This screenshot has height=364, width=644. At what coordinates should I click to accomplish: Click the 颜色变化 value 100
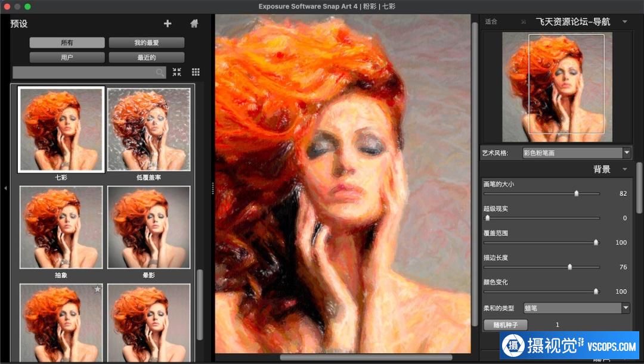tap(621, 291)
